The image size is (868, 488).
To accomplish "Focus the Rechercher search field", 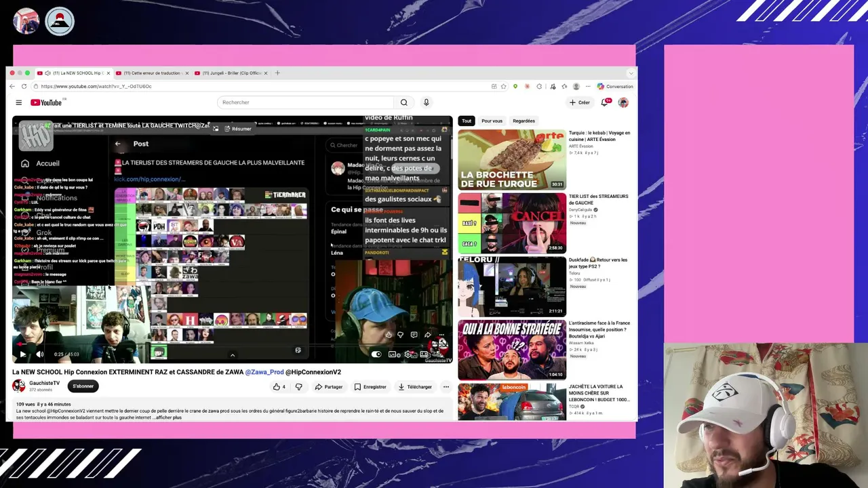I will click(305, 102).
